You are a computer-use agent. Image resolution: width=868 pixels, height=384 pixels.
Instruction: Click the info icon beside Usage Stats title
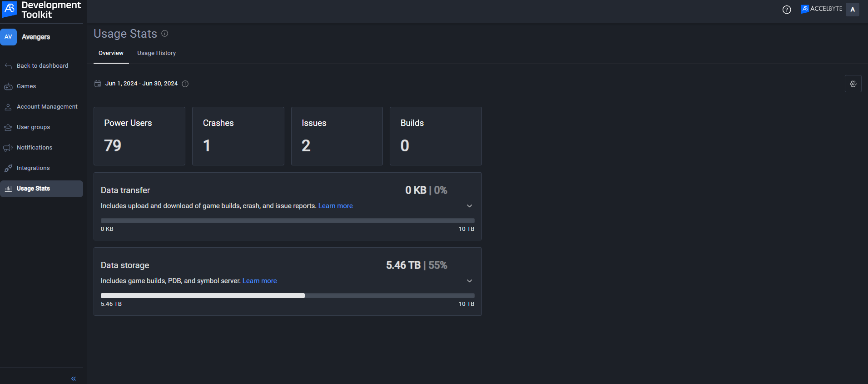click(165, 33)
